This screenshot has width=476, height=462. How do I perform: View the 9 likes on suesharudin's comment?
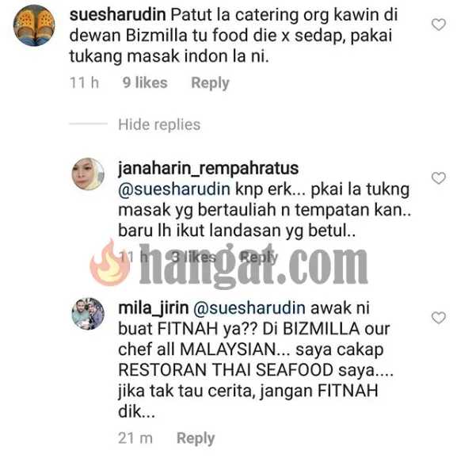145,82
